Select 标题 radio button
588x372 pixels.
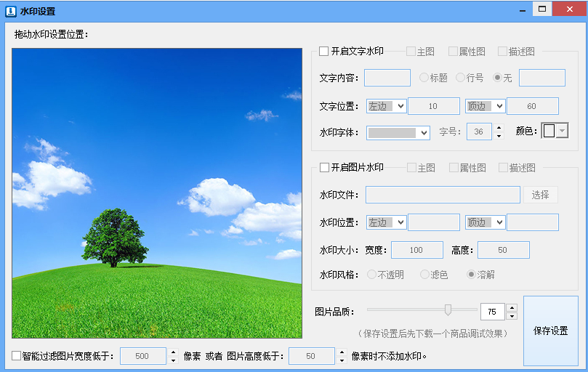(x=424, y=78)
